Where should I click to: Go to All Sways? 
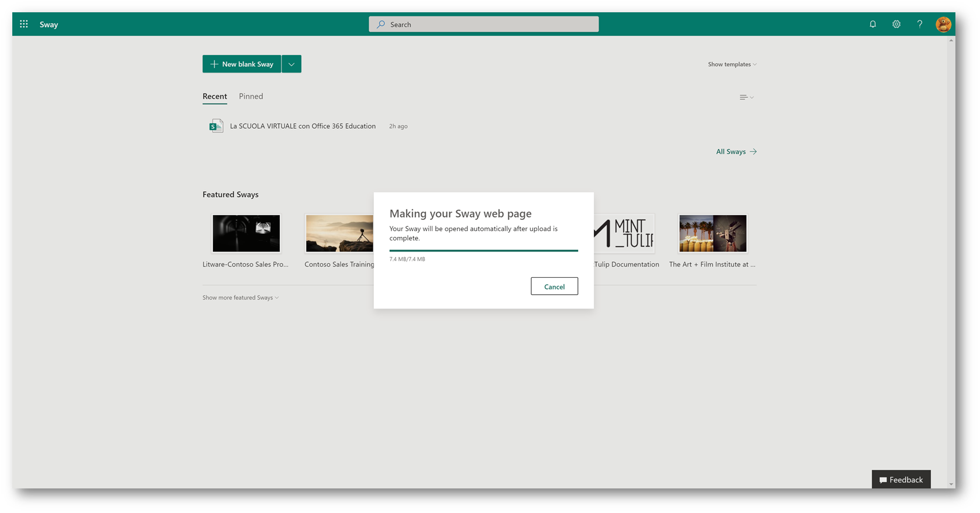736,152
